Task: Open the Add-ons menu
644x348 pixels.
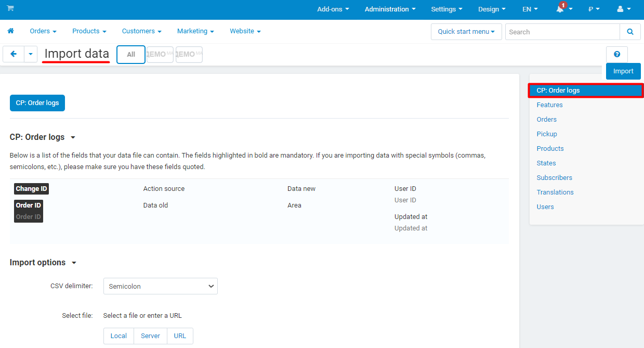Action: tap(333, 9)
